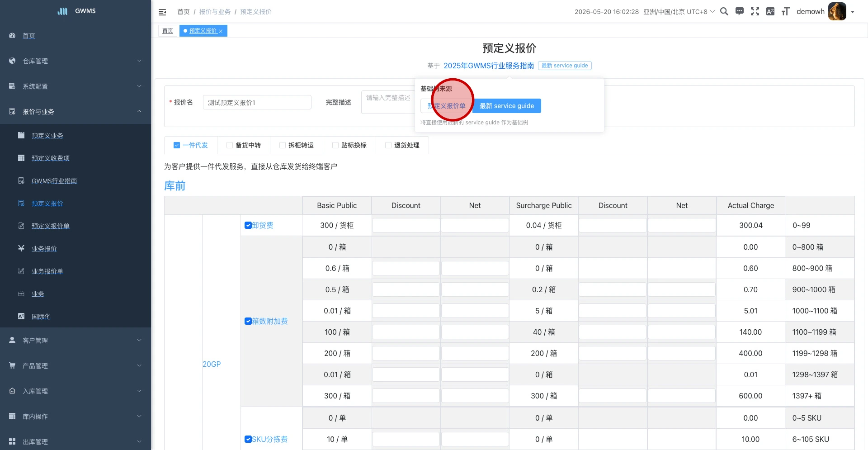This screenshot has width=868, height=450.
Task: Click the 首页 dashboard icon in sidebar
Action: click(12, 35)
